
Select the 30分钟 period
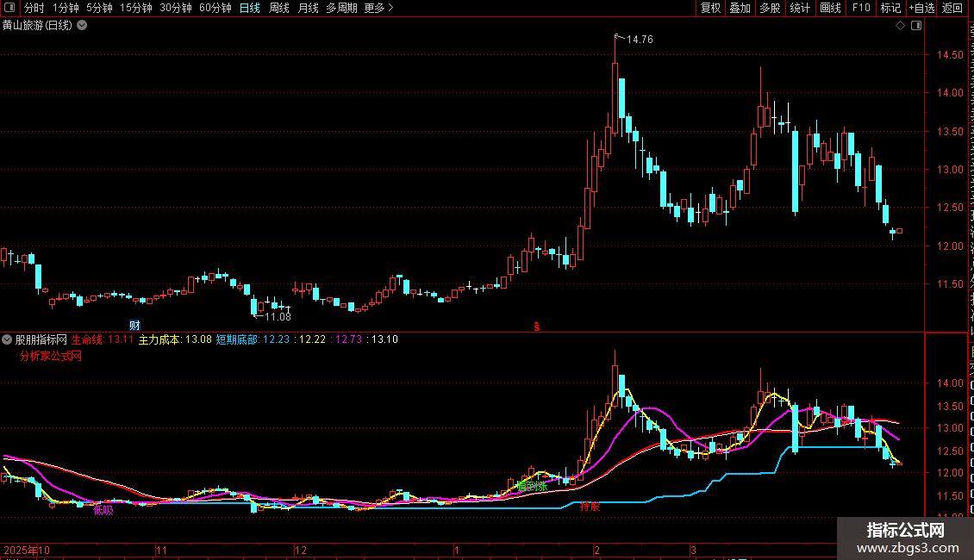point(176,8)
